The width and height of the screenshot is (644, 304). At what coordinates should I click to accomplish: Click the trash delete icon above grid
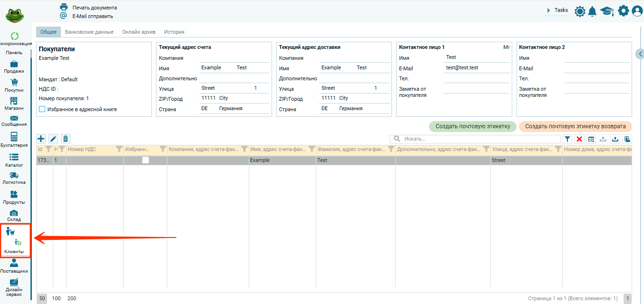(x=66, y=139)
